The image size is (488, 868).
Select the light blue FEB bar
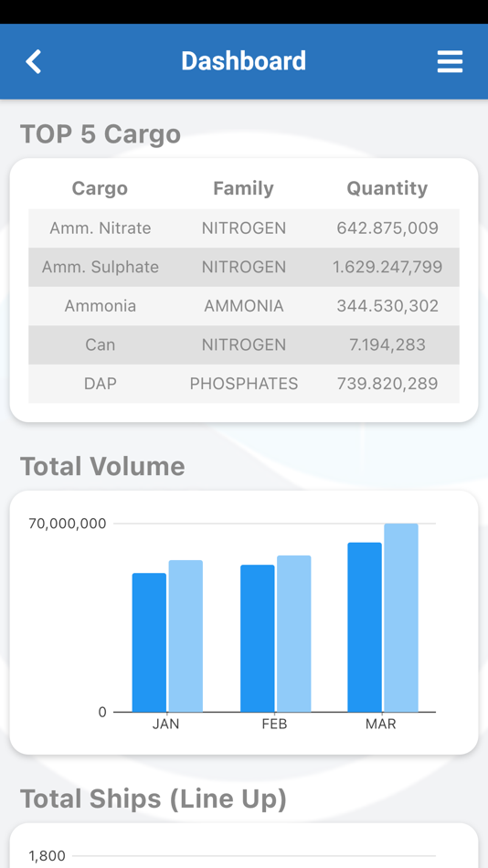[293, 634]
